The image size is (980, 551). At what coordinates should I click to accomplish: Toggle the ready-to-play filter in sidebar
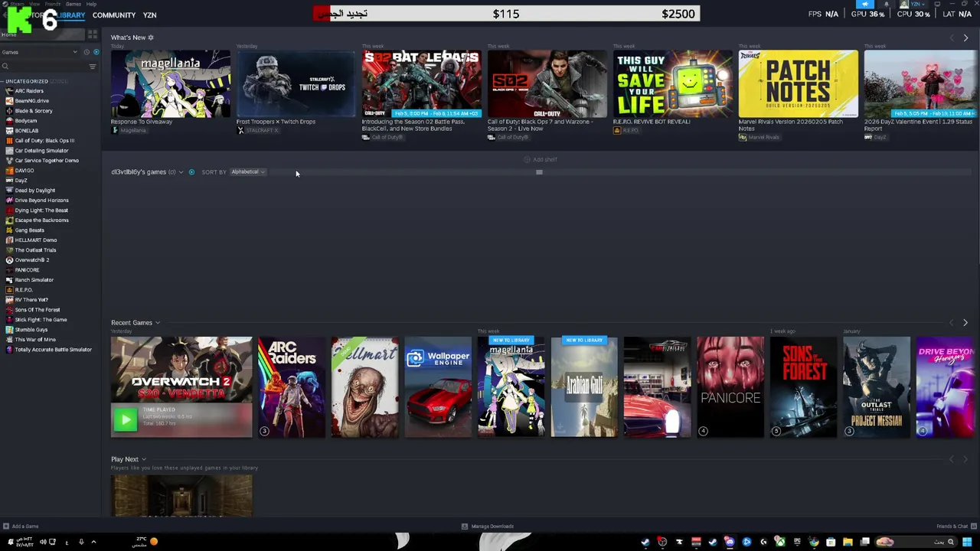coord(95,52)
